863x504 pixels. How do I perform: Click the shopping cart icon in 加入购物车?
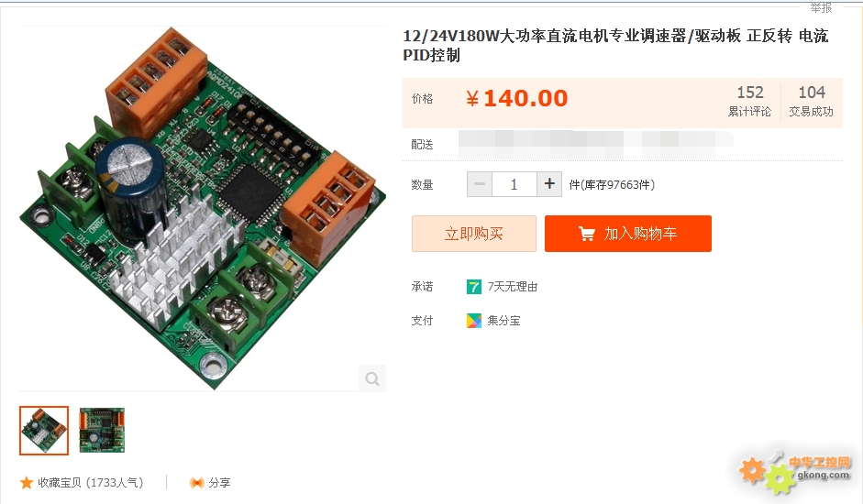587,234
